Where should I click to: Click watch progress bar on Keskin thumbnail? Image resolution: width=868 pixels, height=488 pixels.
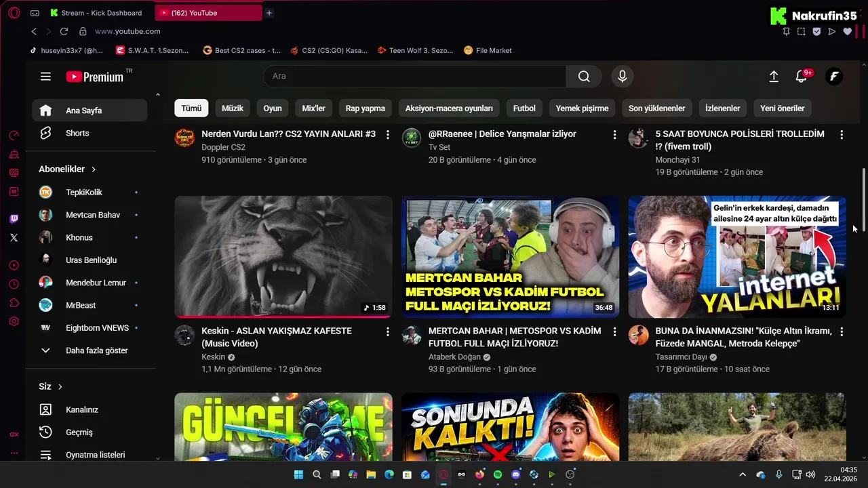[x=283, y=317]
